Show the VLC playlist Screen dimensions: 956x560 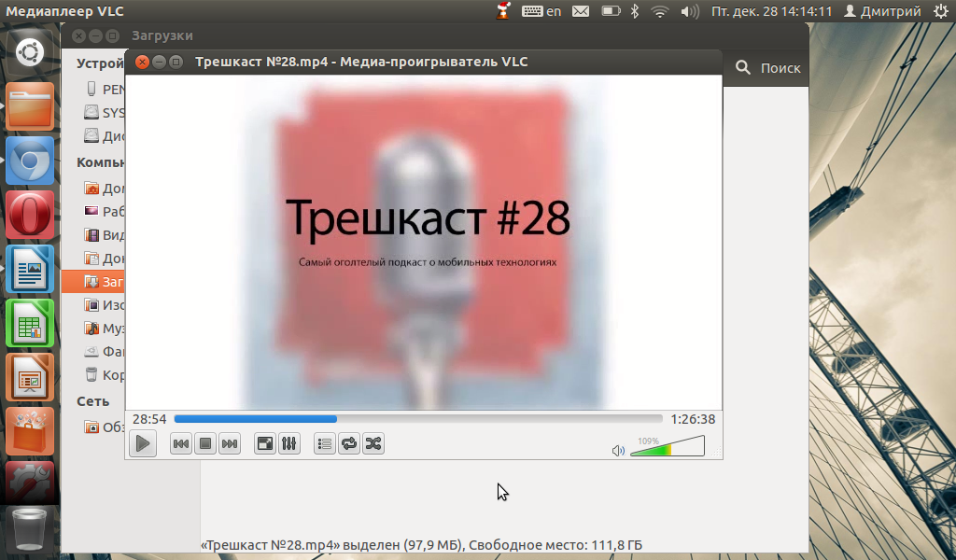tap(325, 443)
